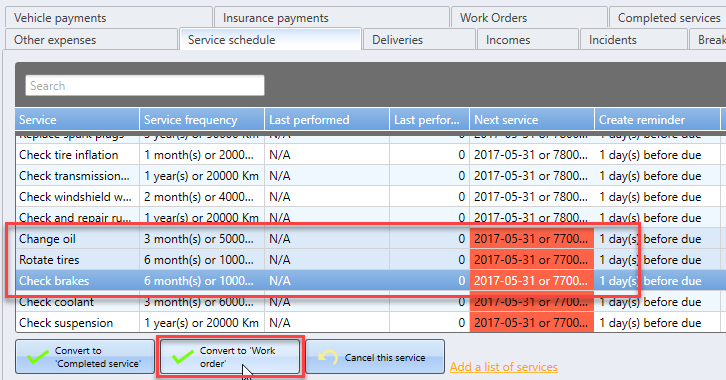Open the Add a list of services link
This screenshot has height=380, width=726.
tap(504, 367)
